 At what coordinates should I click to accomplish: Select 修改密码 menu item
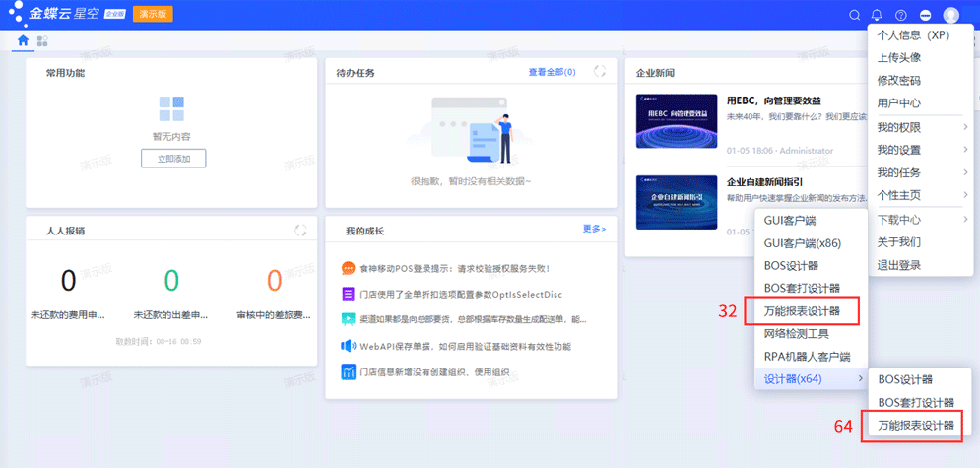click(x=921, y=81)
